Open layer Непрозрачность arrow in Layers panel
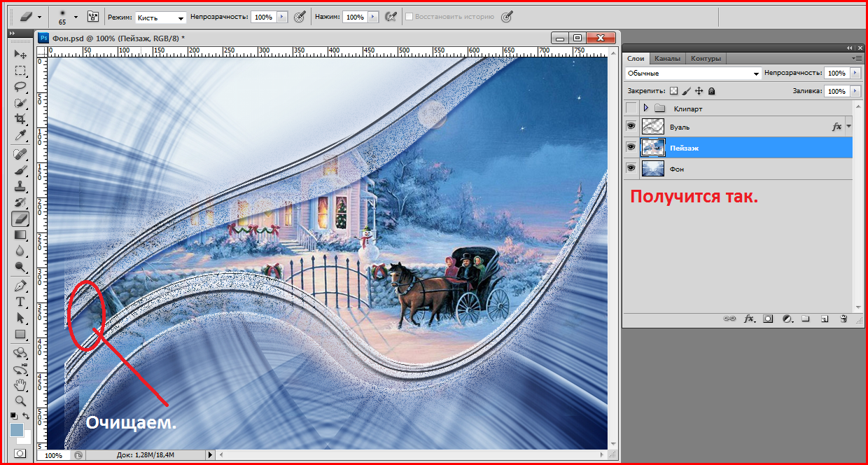868x465 pixels. (x=855, y=73)
